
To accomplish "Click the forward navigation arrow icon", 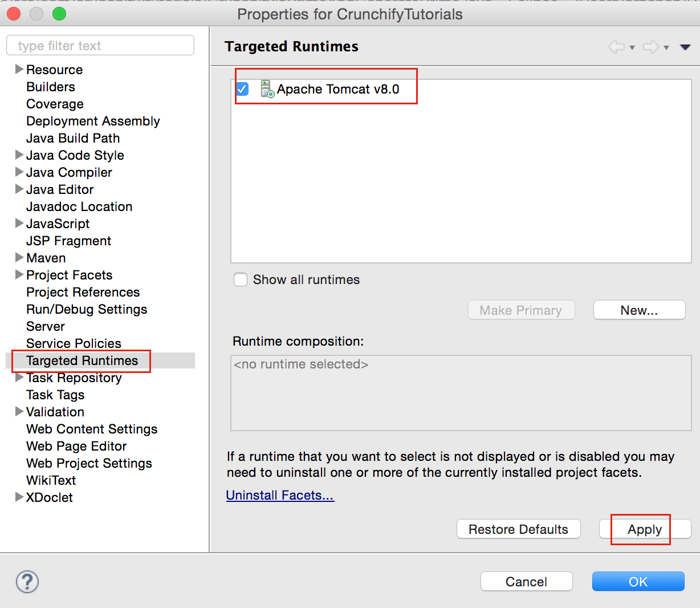I will (x=650, y=47).
